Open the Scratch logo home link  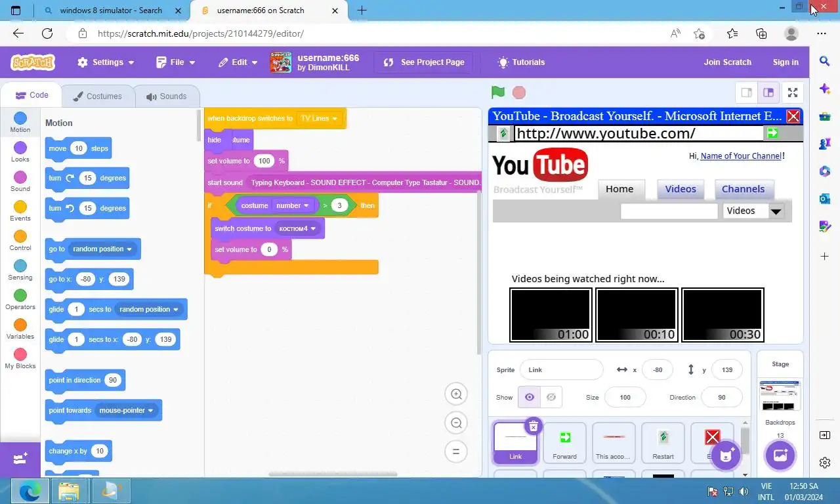33,62
